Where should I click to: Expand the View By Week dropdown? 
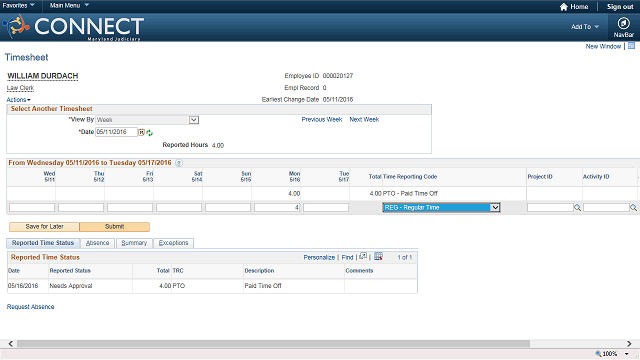194,120
